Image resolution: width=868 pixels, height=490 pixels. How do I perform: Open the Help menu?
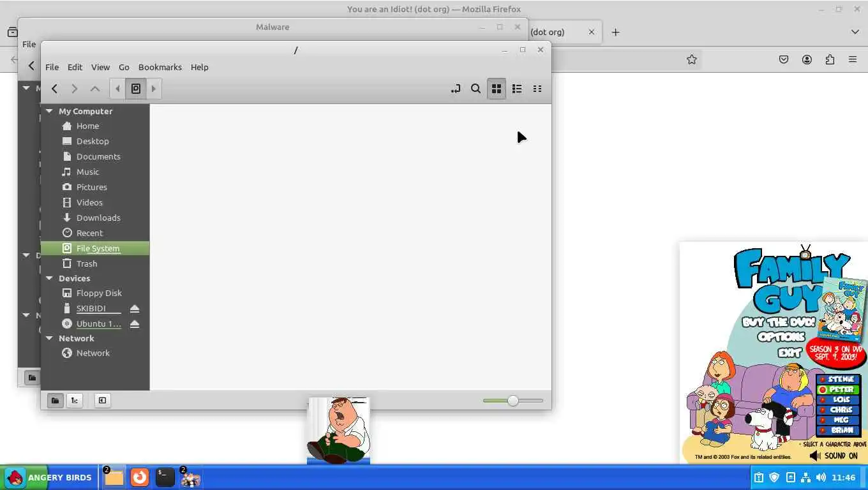[x=199, y=67]
